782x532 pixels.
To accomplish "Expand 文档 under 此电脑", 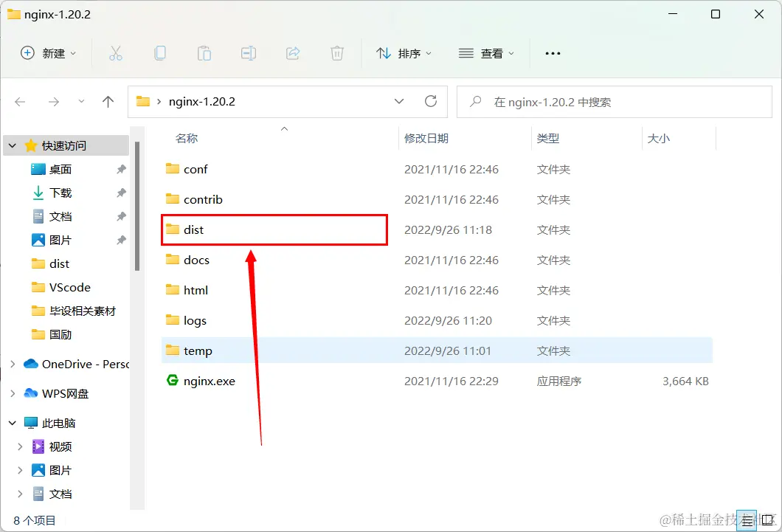I will tap(20, 494).
